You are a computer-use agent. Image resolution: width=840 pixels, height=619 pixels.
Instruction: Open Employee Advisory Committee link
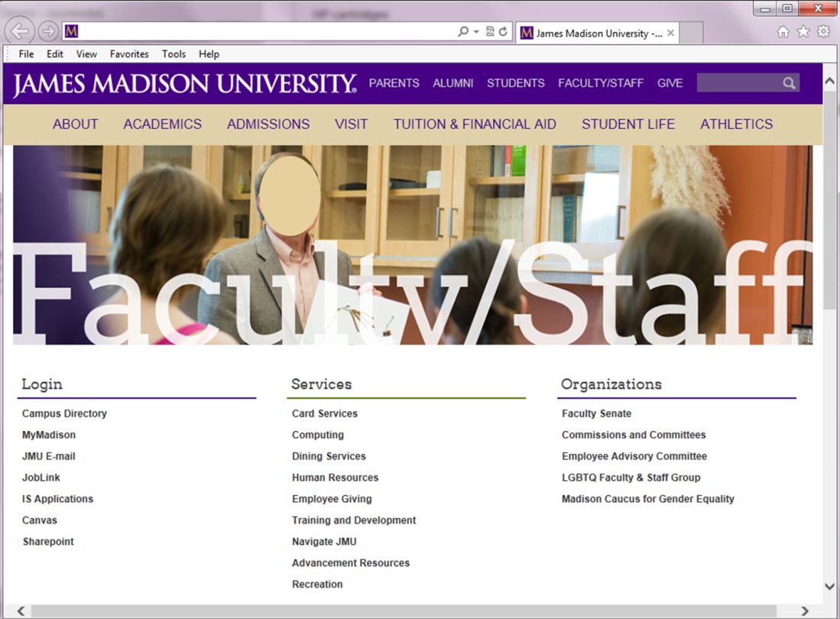point(634,456)
